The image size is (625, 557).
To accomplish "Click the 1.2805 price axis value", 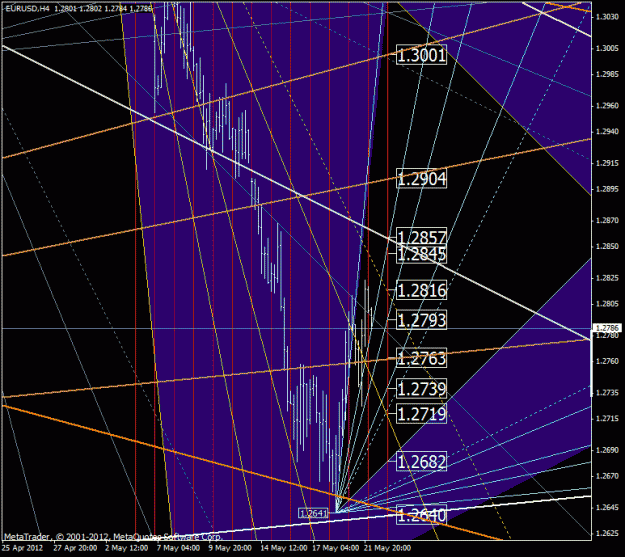I will pos(607,304).
